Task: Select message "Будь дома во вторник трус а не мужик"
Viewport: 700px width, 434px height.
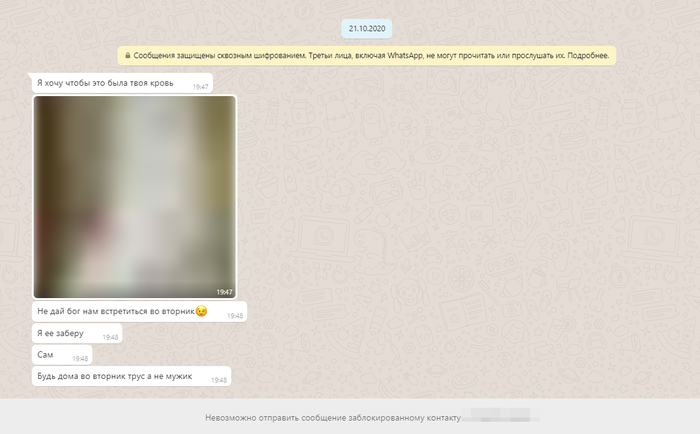Action: pyautogui.click(x=132, y=376)
